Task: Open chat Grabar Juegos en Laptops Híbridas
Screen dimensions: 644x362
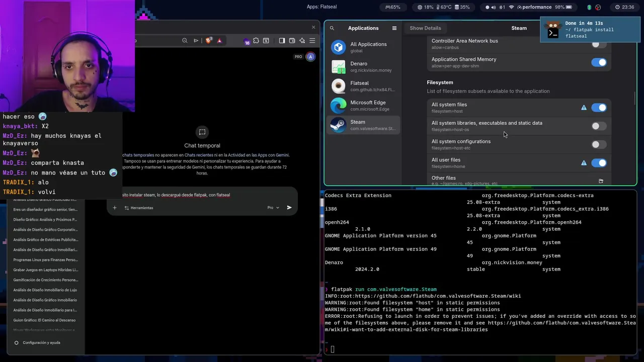Action: (45, 270)
